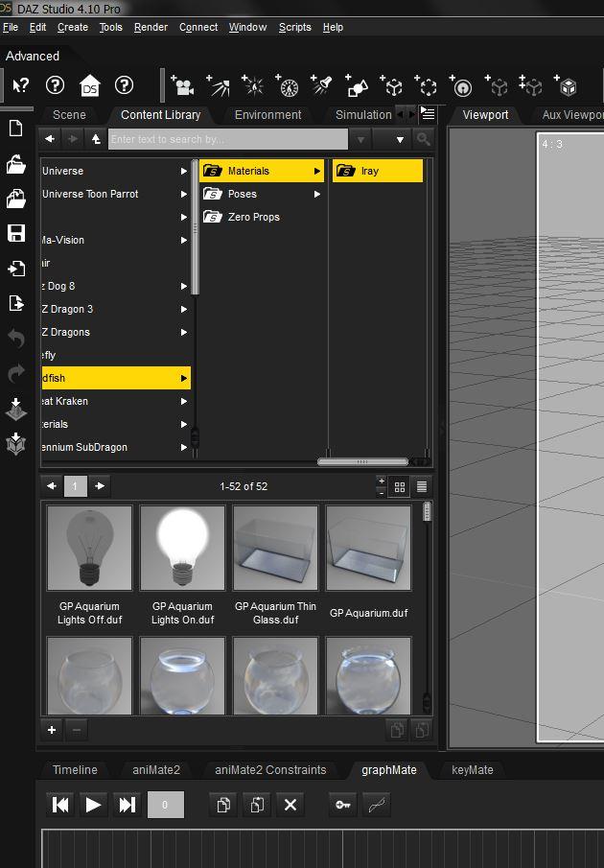Click the plus add button below assets

pyautogui.click(x=52, y=730)
